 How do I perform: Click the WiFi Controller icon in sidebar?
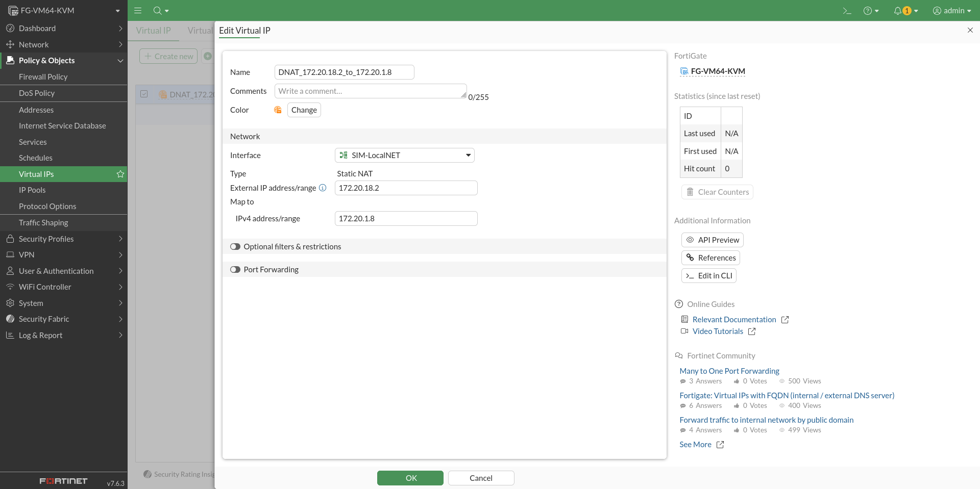point(10,287)
